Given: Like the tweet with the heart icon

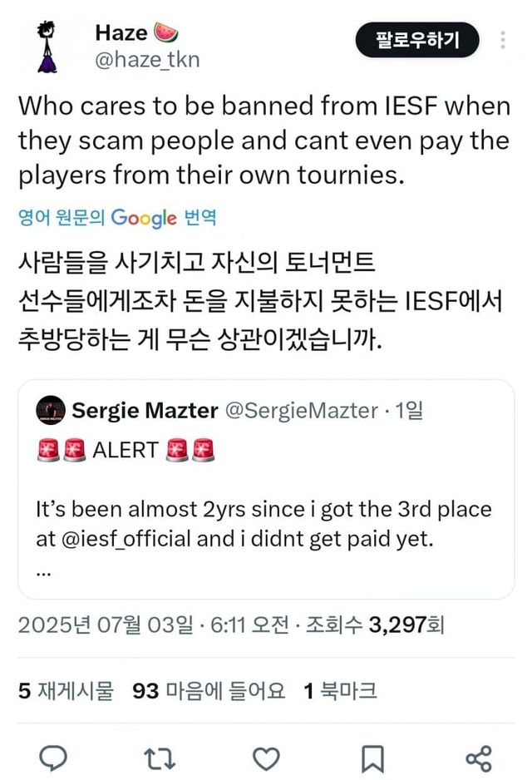Looking at the screenshot, I should 266,758.
